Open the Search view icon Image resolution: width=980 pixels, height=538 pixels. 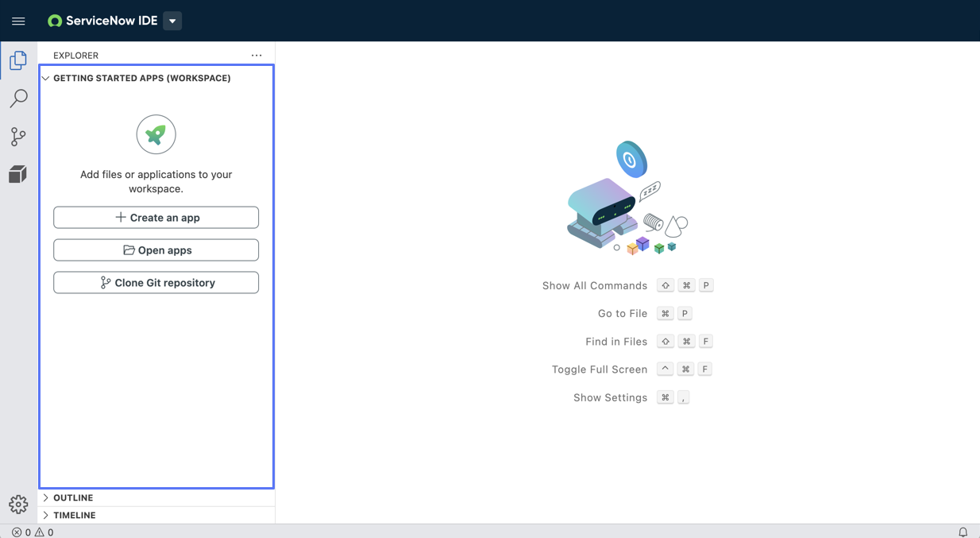(x=18, y=99)
